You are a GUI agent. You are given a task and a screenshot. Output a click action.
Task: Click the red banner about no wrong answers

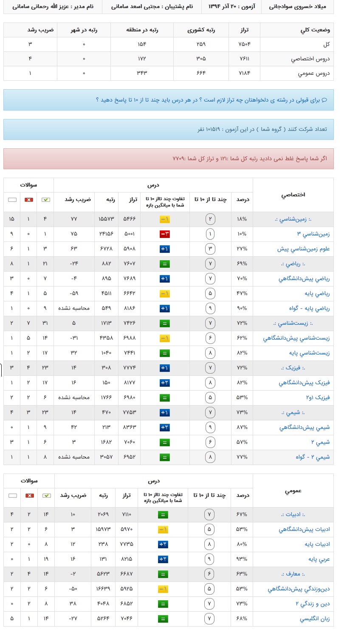pyautogui.click(x=169, y=159)
